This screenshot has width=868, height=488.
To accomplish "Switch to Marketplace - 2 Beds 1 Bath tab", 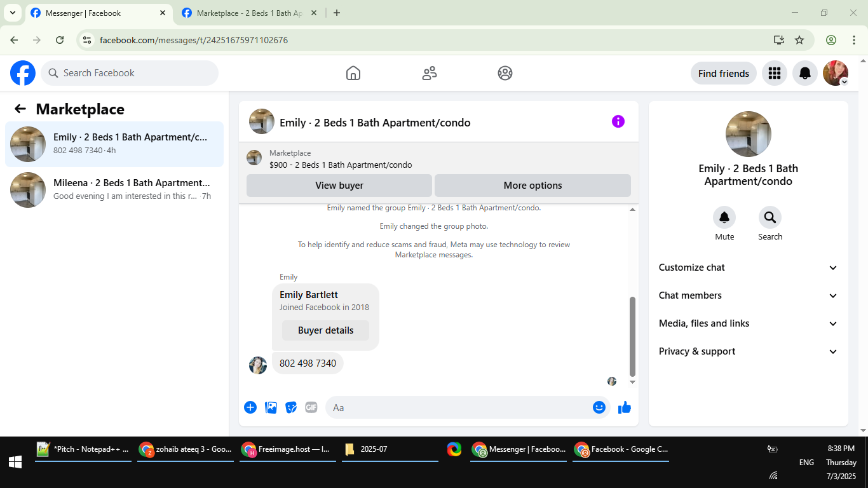I will tap(250, 13).
